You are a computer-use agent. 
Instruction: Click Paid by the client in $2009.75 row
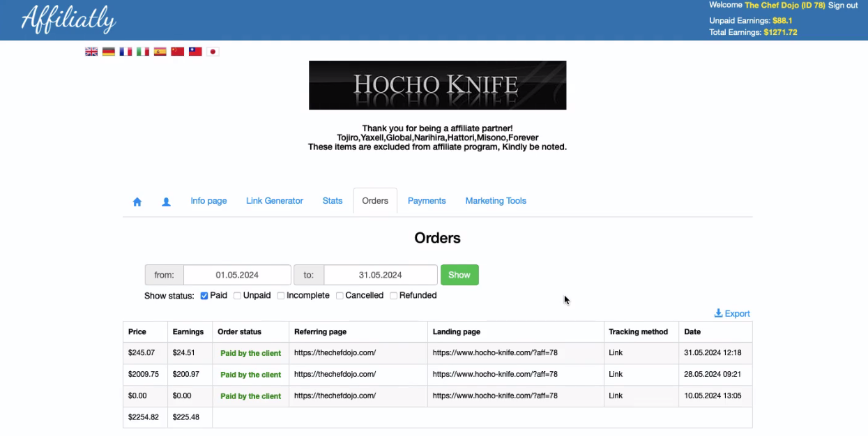click(x=251, y=375)
